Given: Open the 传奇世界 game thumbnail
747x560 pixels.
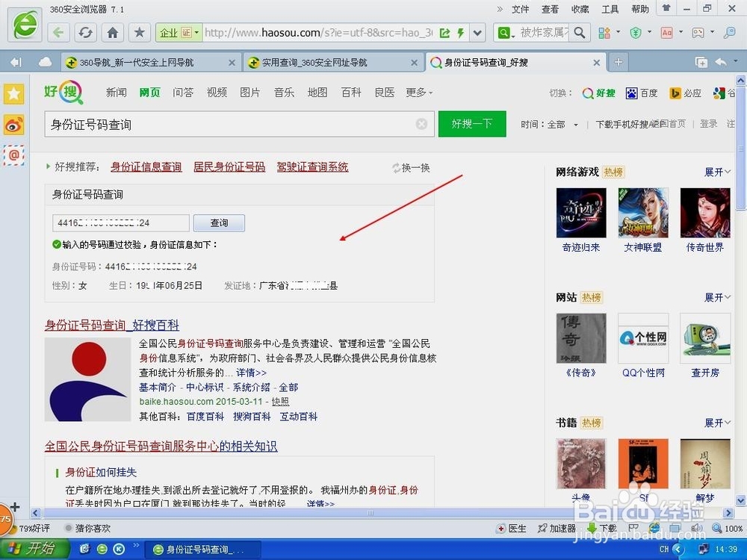Looking at the screenshot, I should pyautogui.click(x=705, y=213).
